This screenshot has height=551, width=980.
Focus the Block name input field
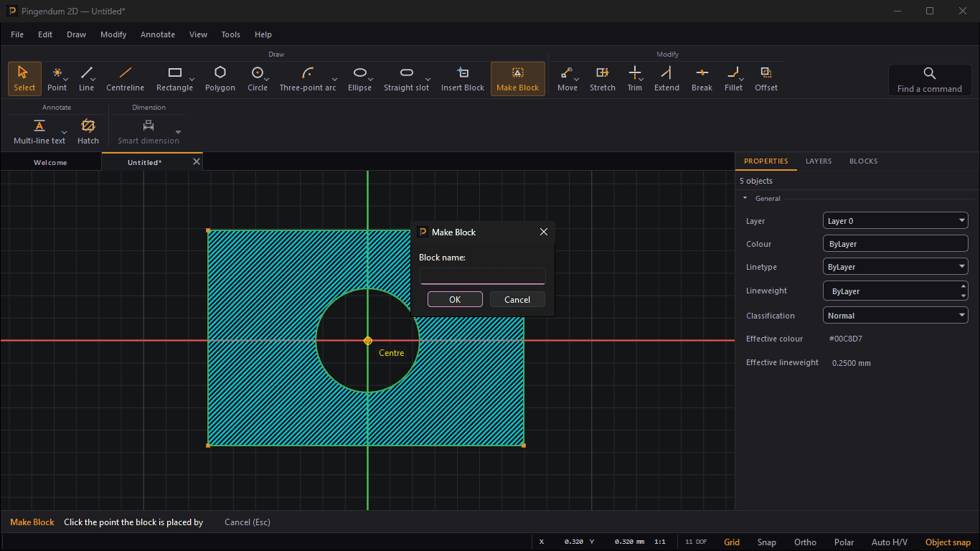coord(483,276)
